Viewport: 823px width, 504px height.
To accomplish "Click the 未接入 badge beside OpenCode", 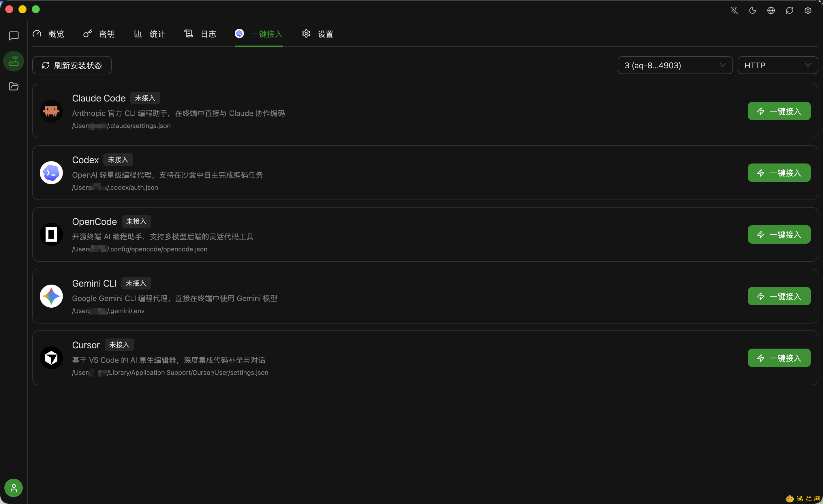I will coord(136,221).
